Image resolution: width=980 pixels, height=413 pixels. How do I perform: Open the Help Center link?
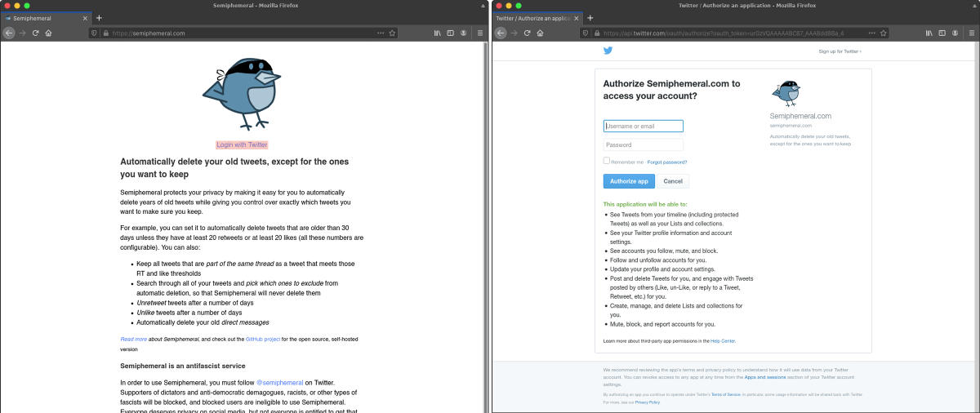pyautogui.click(x=722, y=340)
